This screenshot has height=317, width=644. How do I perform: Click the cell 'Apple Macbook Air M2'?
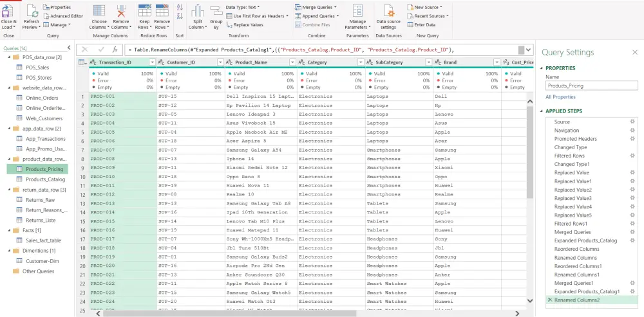click(261, 132)
